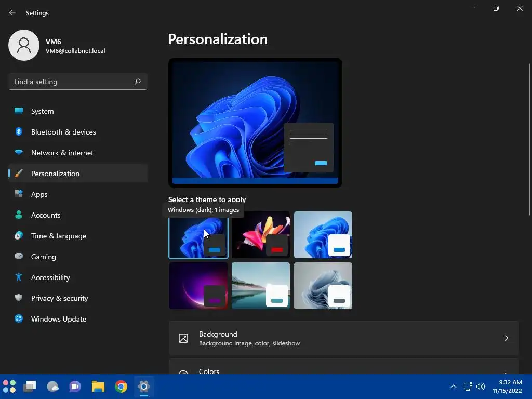Click the vertical scrollbar of settings page

(x=529, y=139)
